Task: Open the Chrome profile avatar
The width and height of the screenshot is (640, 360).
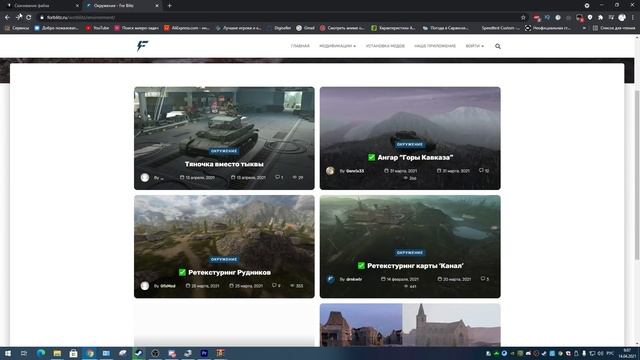Action: [x=622, y=17]
